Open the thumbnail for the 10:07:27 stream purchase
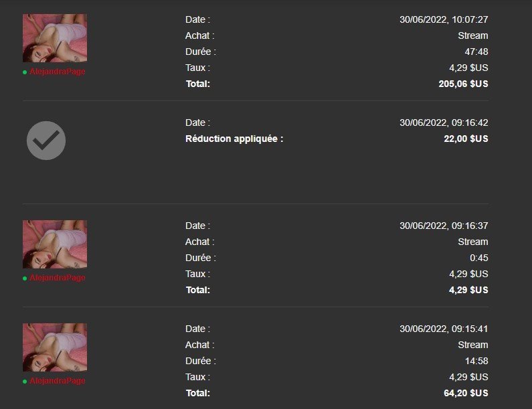This screenshot has width=532, height=409. point(55,38)
